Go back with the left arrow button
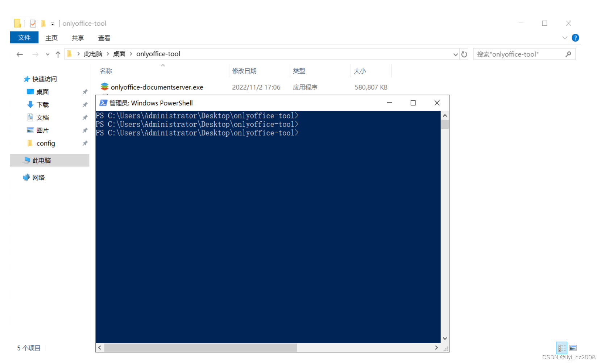Screen dimensions: 601x364 click(x=20, y=54)
